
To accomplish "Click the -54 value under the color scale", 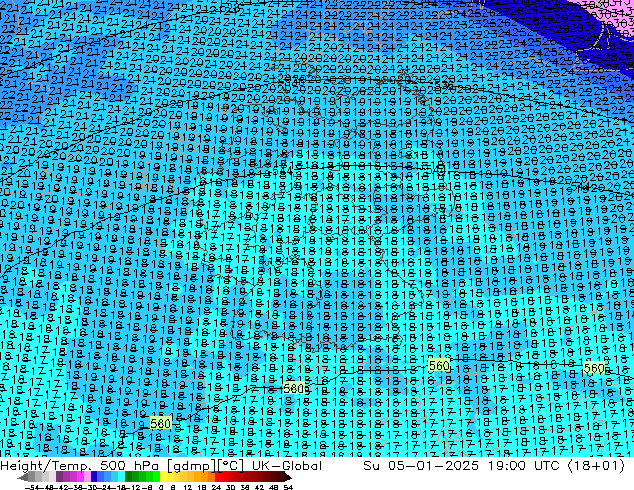I will [32, 488].
